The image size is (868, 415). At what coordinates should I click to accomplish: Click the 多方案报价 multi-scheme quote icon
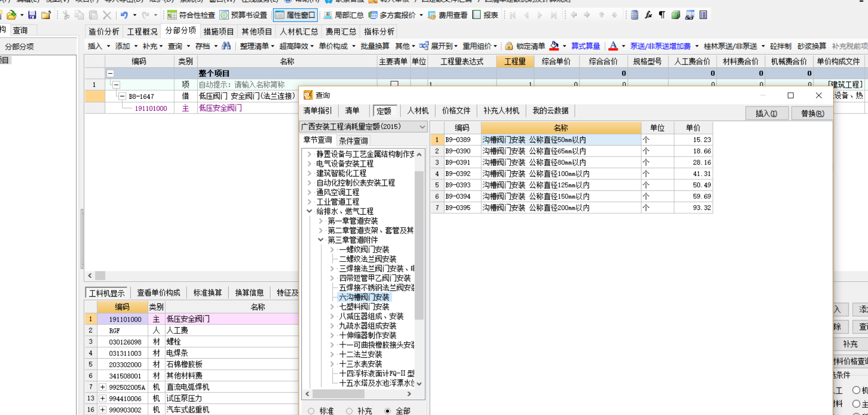point(373,15)
